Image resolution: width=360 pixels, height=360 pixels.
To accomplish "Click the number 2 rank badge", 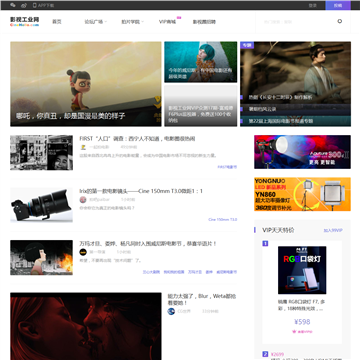I will click(265, 354).
